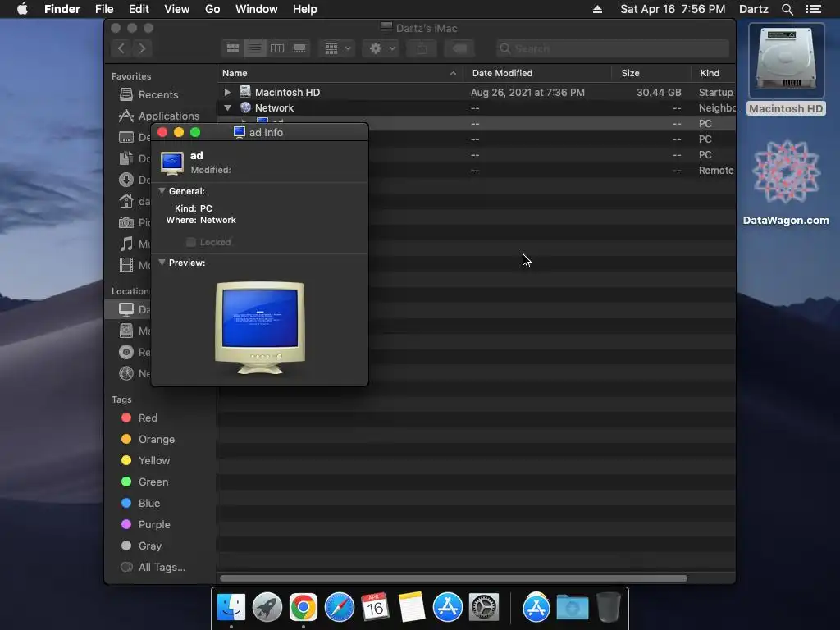The width and height of the screenshot is (840, 630).
Task: Open the Go menu
Action: coord(212,9)
